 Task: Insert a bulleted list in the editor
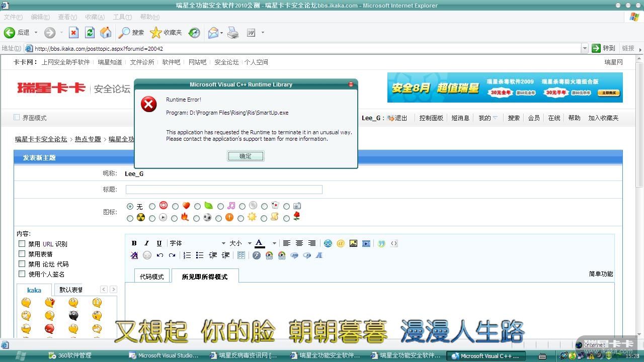200,255
